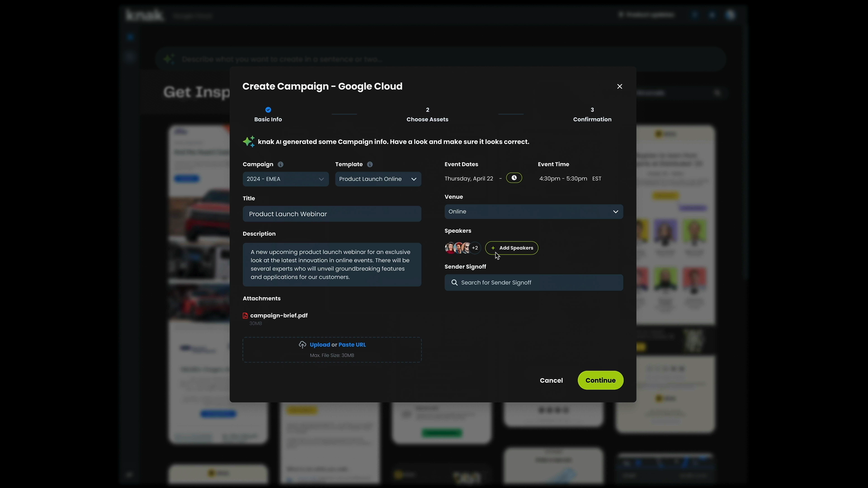Open the Campaign dropdown showing 2024 - EMEA
Viewport: 868px width, 488px height.
pos(286,179)
